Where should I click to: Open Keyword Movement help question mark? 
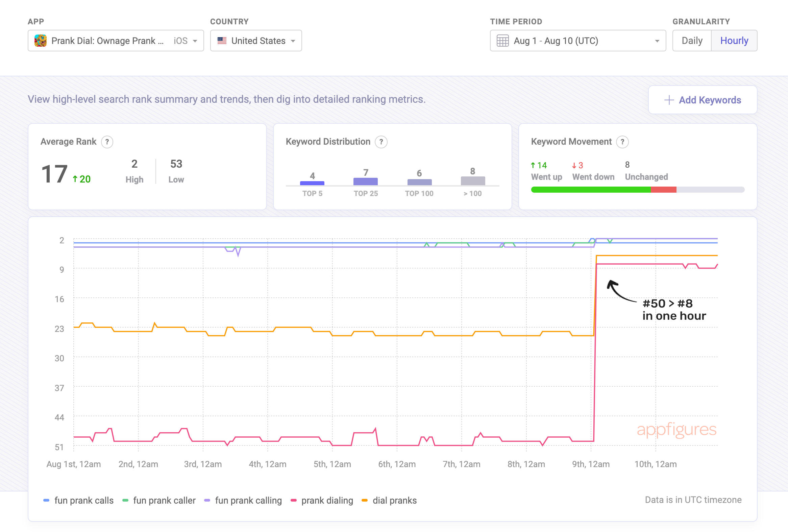[x=622, y=142]
